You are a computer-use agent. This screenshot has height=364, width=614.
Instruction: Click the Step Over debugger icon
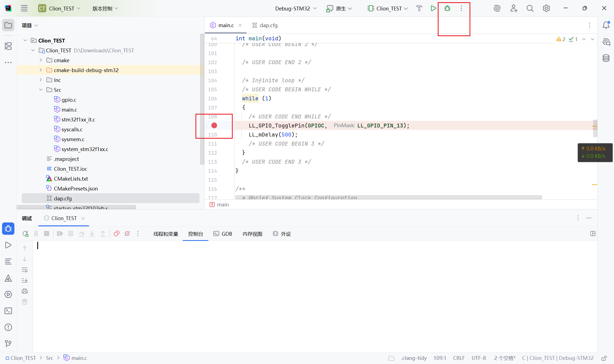pyautogui.click(x=81, y=234)
